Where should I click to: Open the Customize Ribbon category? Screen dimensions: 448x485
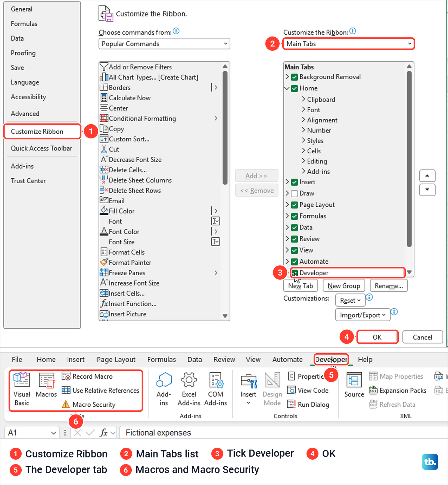click(42, 131)
